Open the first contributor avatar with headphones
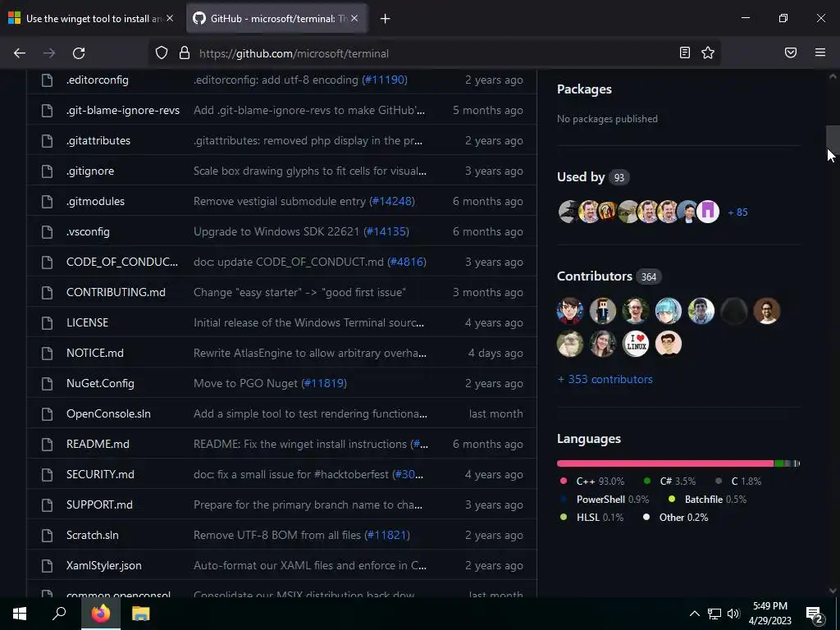 click(x=570, y=311)
